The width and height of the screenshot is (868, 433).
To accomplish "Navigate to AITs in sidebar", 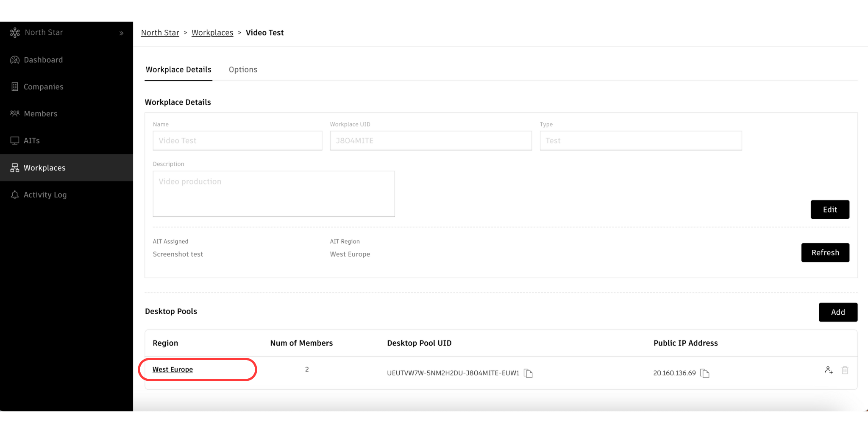I will click(x=31, y=141).
